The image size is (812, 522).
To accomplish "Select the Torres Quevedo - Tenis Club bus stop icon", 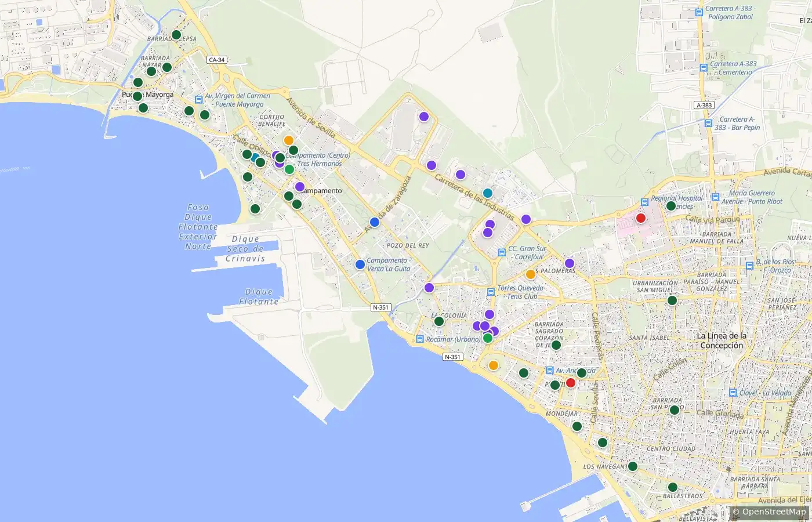I will click(x=491, y=292).
